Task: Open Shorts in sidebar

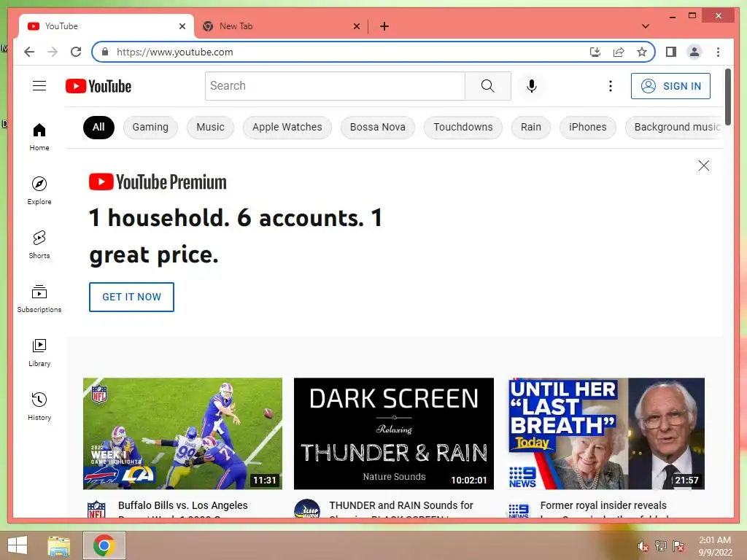Action: [x=39, y=245]
